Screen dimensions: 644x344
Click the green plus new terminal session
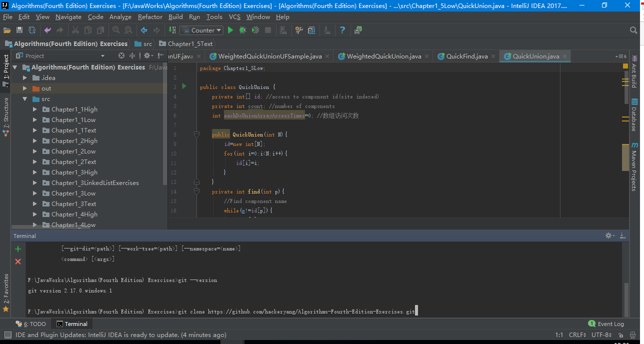pos(18,249)
